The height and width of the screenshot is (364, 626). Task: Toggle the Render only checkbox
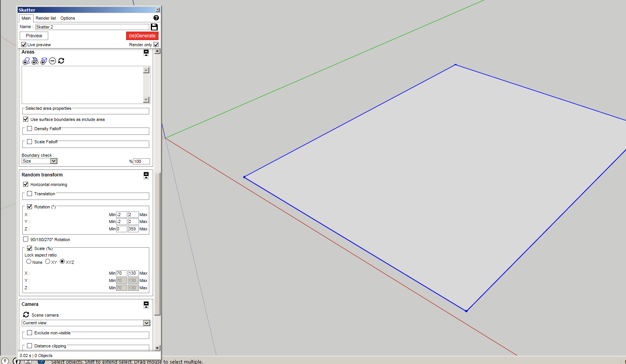(156, 45)
